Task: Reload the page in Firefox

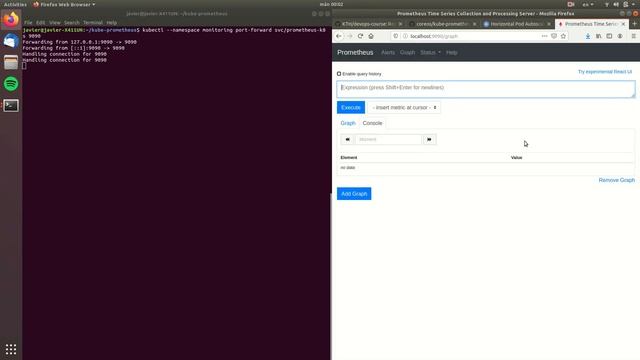Action: [x=360, y=36]
